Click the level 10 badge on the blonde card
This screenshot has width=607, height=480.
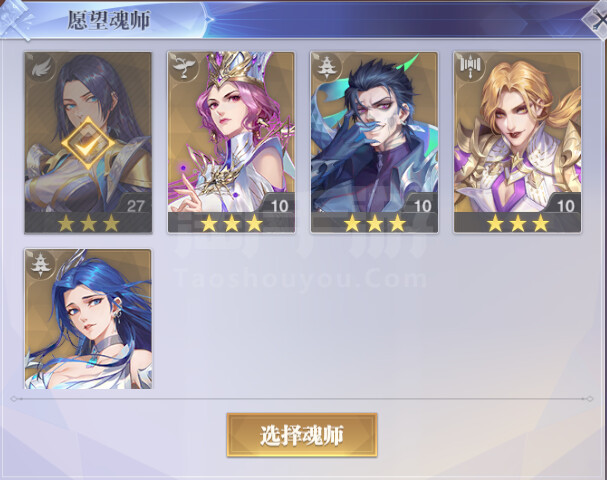[565, 206]
